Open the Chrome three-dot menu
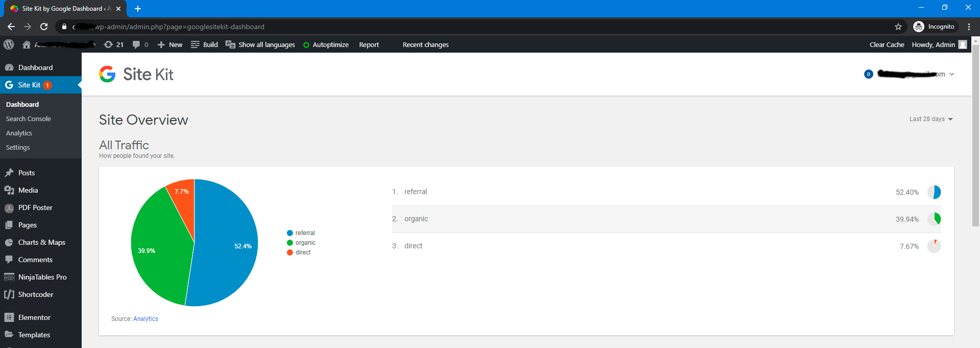The height and width of the screenshot is (348, 980). [x=969, y=27]
